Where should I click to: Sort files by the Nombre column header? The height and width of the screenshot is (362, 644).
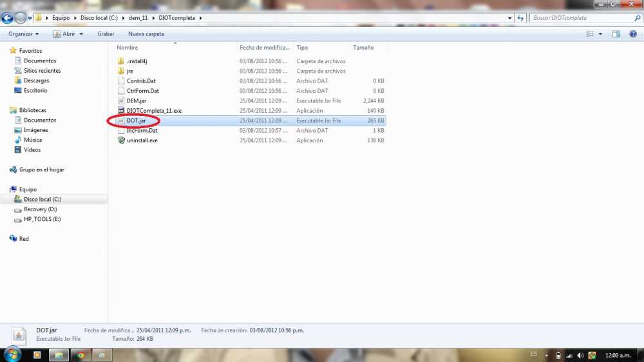[x=128, y=48]
